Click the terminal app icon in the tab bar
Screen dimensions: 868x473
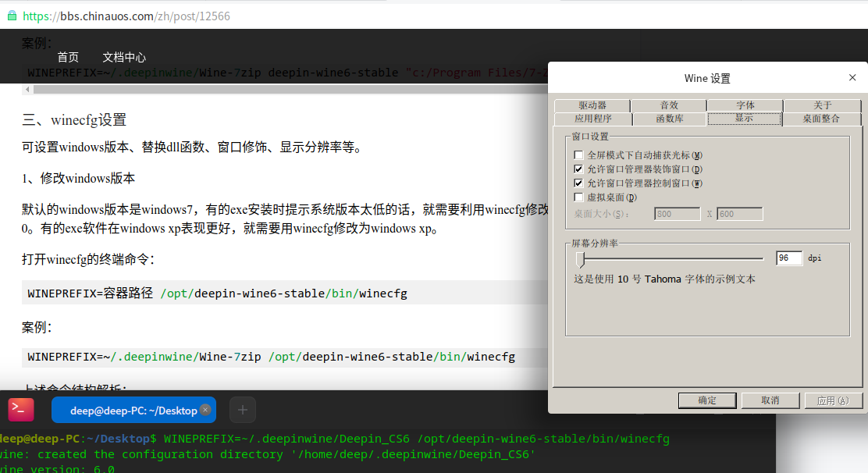click(21, 410)
